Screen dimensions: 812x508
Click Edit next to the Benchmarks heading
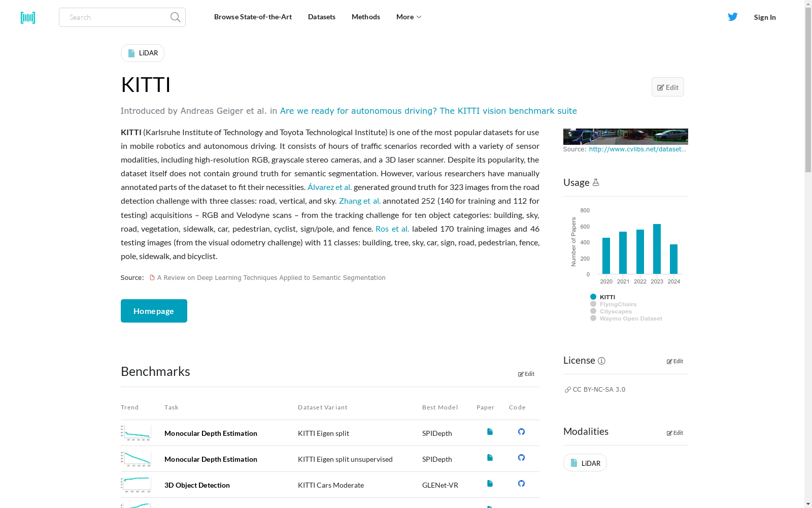click(x=526, y=374)
